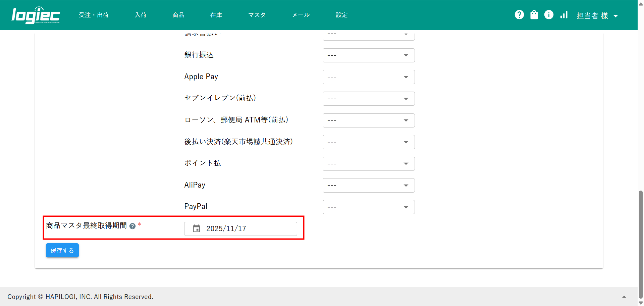The width and height of the screenshot is (644, 306).
Task: Expand the ポイント払 dropdown
Action: [x=368, y=164]
